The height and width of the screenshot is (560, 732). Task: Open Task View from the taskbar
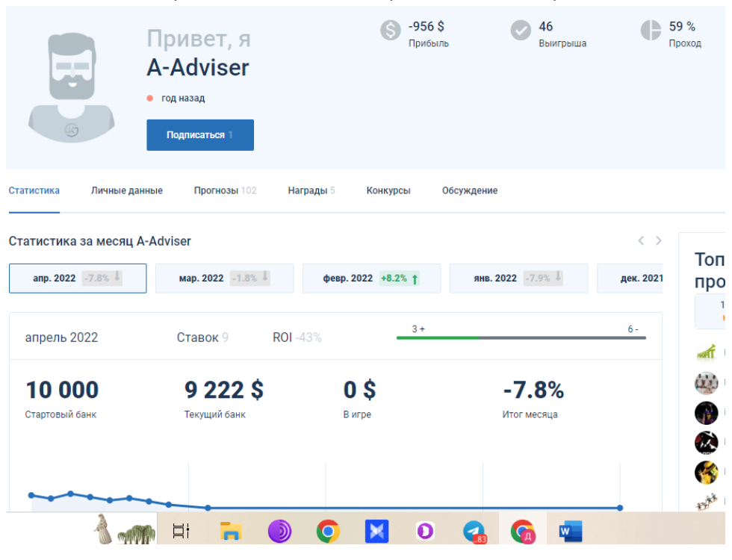pos(181,531)
